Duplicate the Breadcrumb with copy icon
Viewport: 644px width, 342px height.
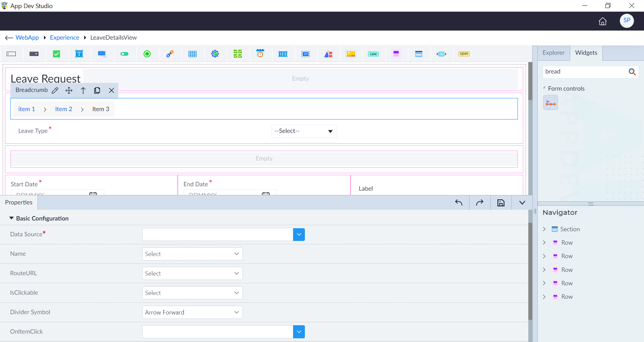[97, 90]
